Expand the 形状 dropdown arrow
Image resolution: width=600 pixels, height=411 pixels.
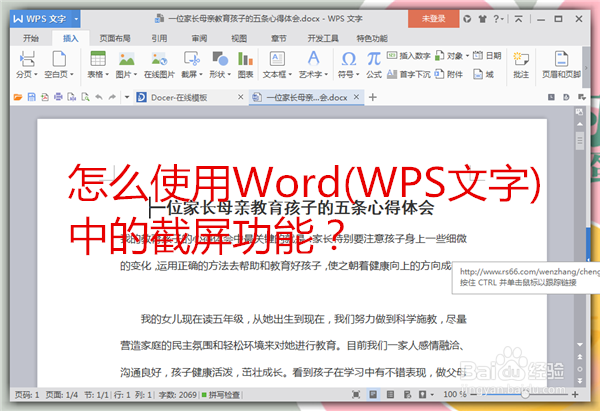(x=229, y=75)
